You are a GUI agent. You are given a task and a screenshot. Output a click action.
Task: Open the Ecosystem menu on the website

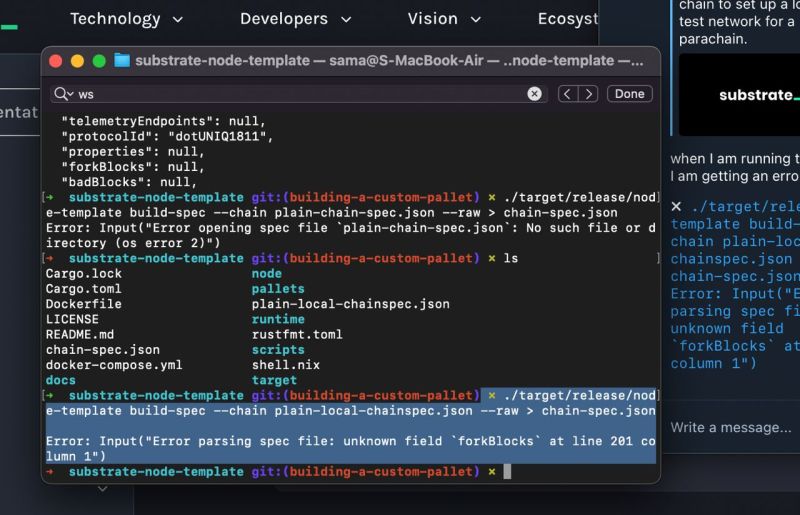click(567, 19)
